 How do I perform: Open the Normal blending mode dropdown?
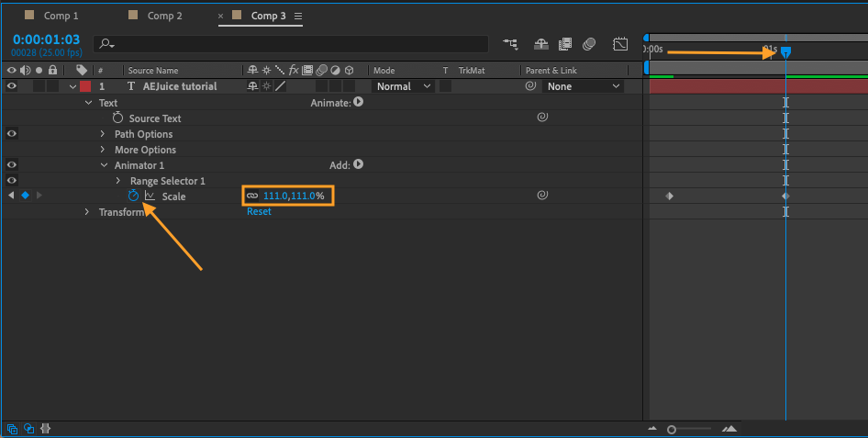point(403,86)
